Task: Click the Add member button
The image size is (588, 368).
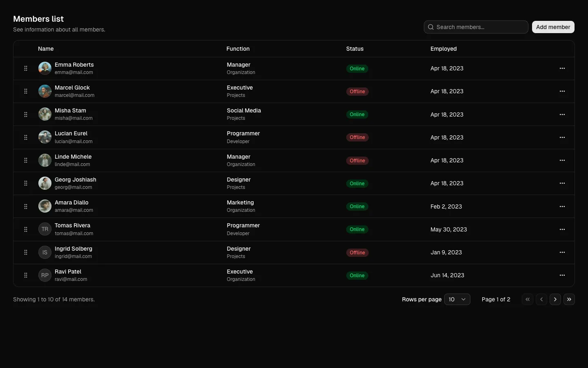Action: pyautogui.click(x=553, y=27)
